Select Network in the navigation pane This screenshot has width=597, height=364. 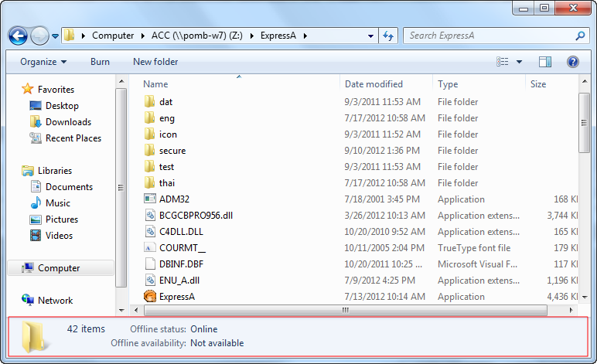point(55,300)
